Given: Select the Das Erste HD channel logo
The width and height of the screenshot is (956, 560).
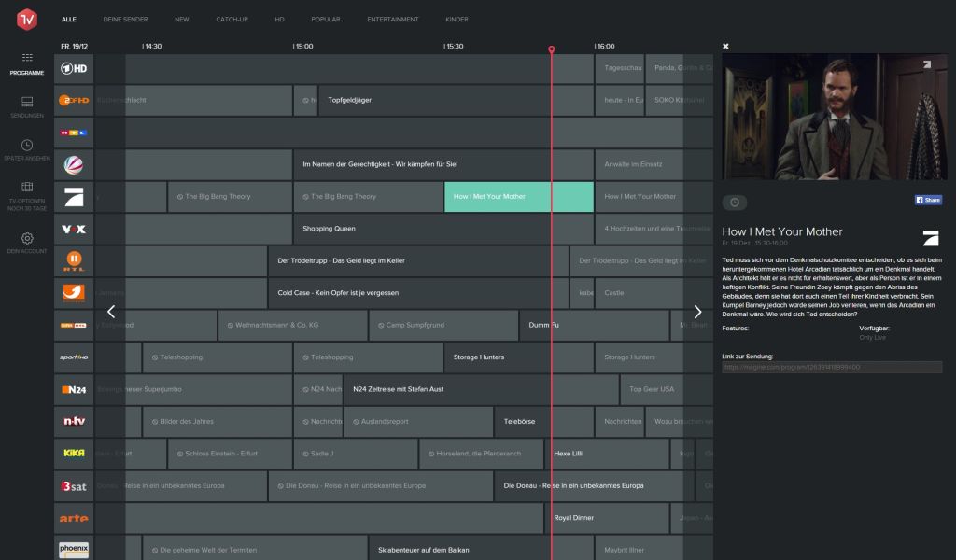Looking at the screenshot, I should point(74,69).
